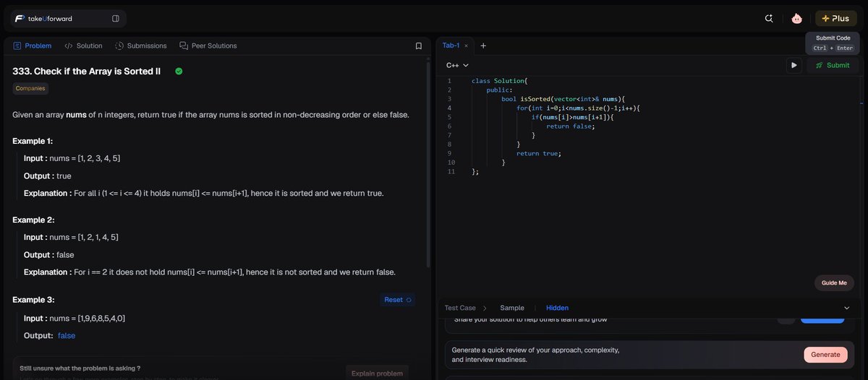Image resolution: width=868 pixels, height=380 pixels.
Task: Close the Tab-1 editor tab
Action: [x=466, y=46]
